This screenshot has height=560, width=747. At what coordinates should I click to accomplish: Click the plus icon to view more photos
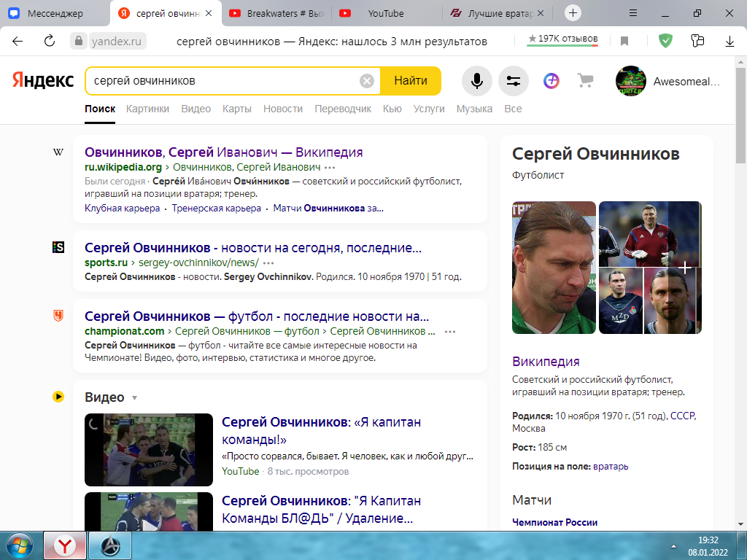click(x=684, y=268)
